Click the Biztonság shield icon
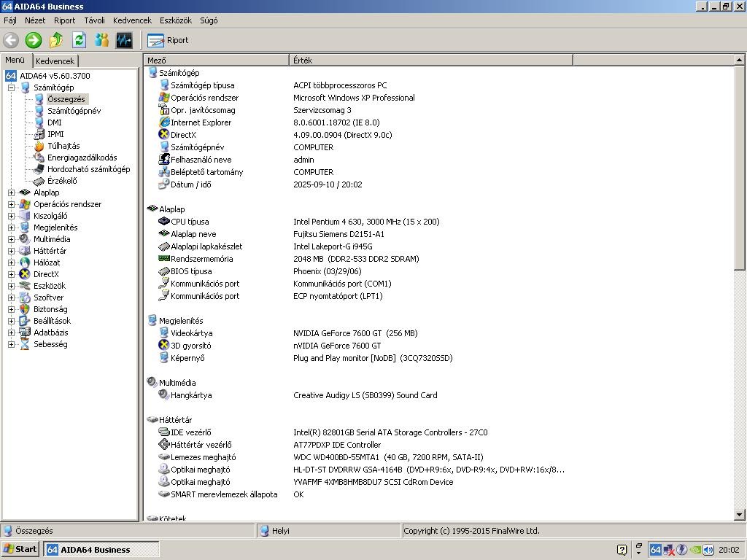 (25, 309)
